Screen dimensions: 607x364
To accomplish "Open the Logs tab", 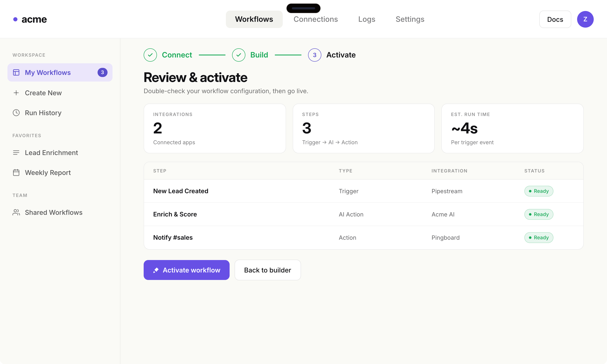I will [x=367, y=19].
